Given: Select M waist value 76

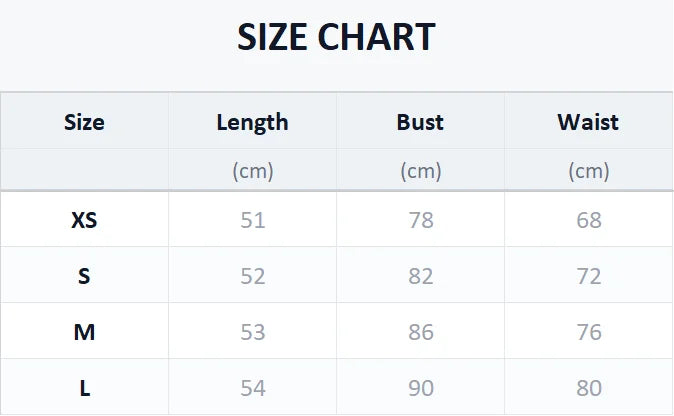Looking at the screenshot, I should 589,332.
